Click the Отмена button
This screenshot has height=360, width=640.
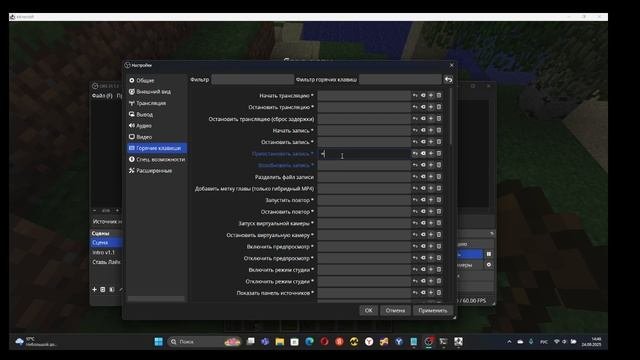point(395,311)
